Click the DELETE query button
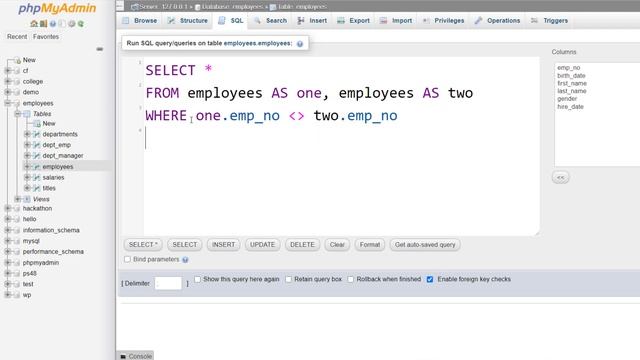This screenshot has width=640, height=360. click(302, 245)
